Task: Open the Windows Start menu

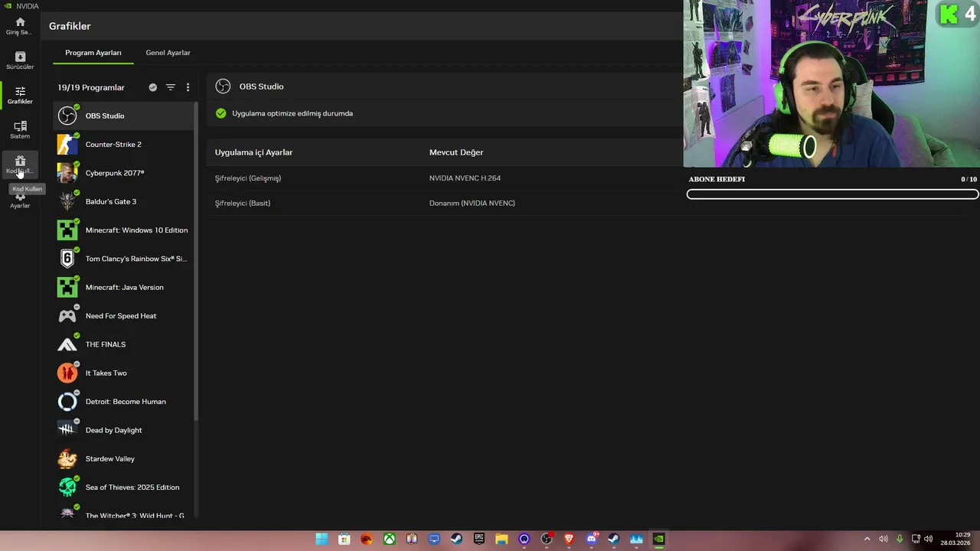Action: pos(322,539)
